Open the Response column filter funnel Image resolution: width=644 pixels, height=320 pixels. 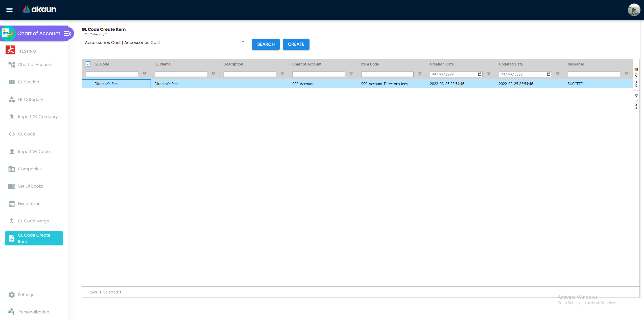(x=626, y=74)
